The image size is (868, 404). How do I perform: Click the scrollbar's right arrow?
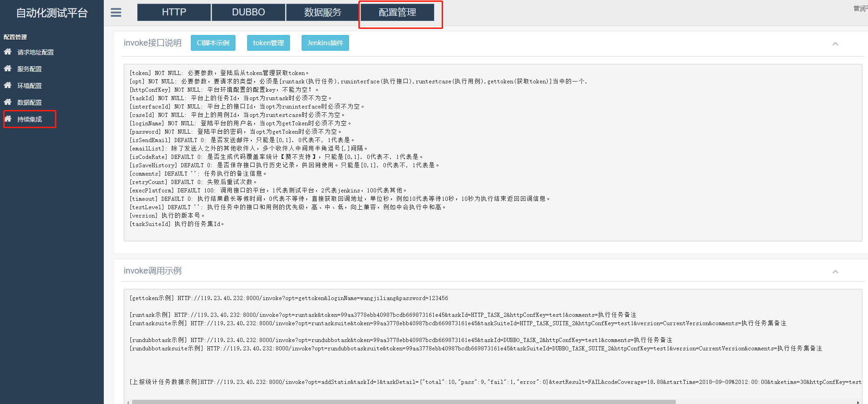[858, 402]
